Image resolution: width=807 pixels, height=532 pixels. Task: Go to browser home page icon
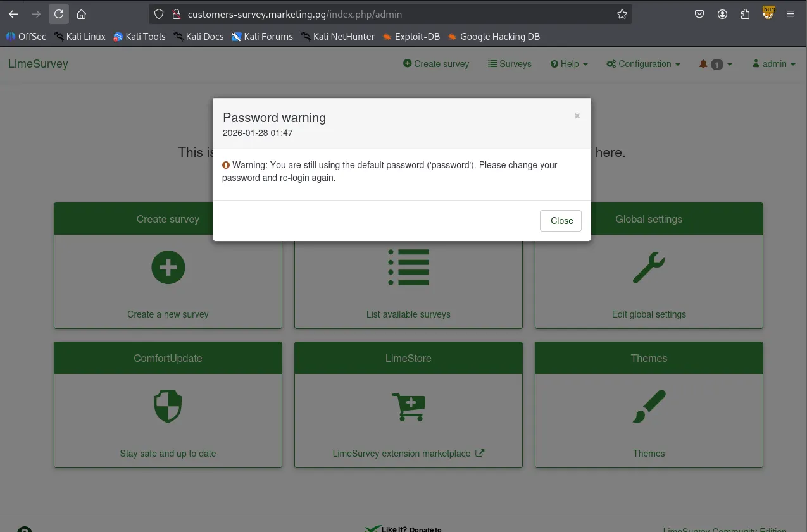point(81,14)
